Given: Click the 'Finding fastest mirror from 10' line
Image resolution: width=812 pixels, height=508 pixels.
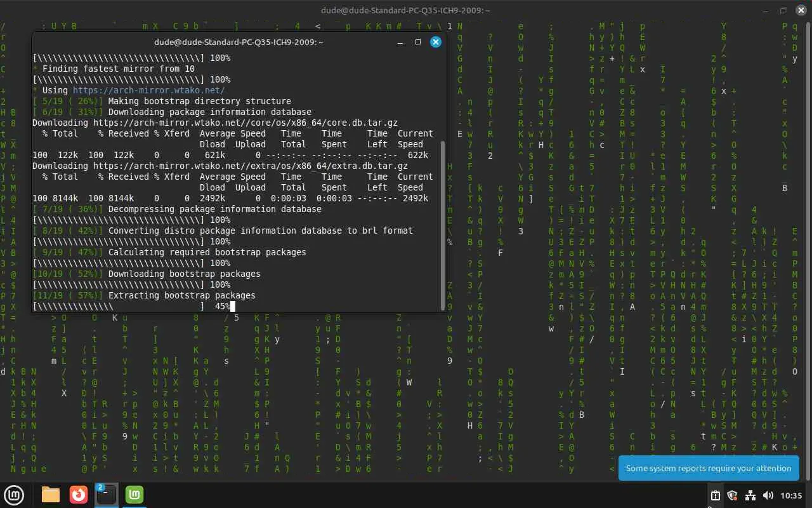Looking at the screenshot, I should [x=119, y=69].
